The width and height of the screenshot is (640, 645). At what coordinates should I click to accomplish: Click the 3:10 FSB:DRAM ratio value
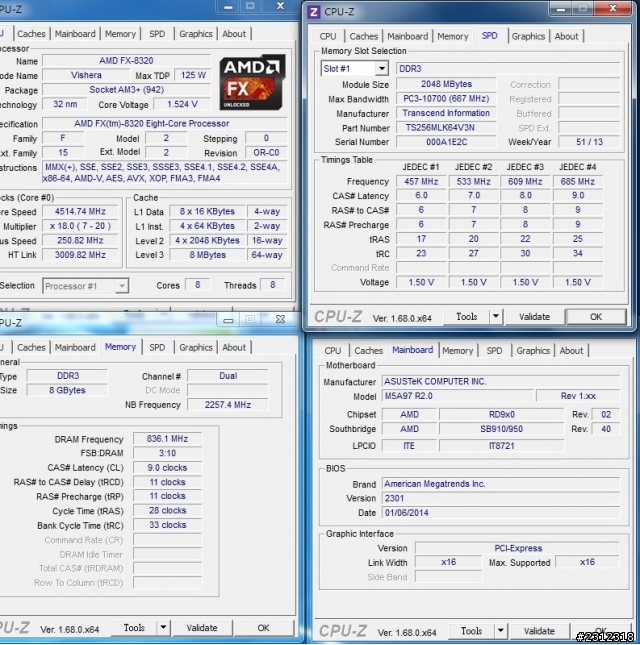tap(167, 453)
